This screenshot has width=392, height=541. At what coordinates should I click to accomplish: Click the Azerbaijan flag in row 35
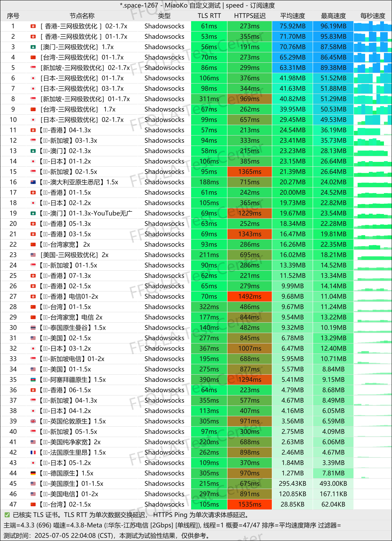point(33,380)
